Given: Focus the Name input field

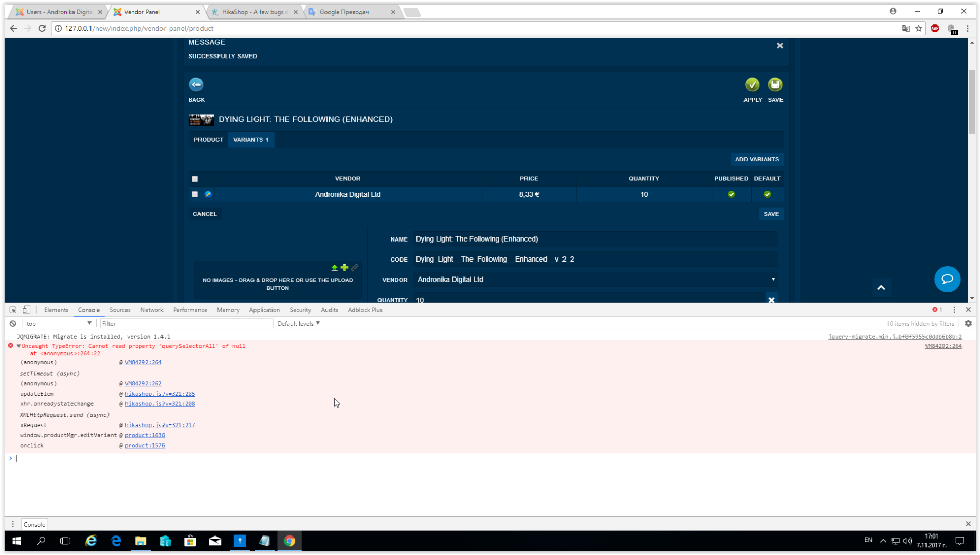Looking at the screenshot, I should [595, 239].
